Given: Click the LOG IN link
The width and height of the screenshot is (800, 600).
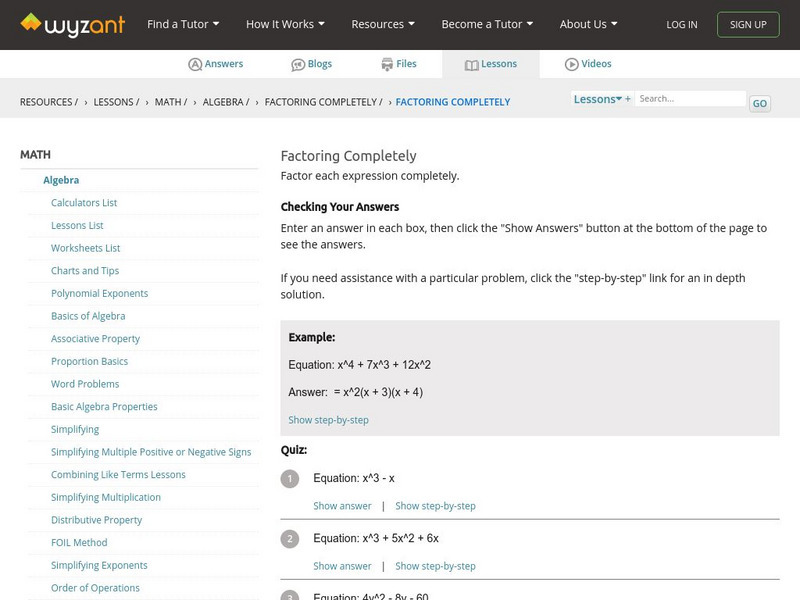Looking at the screenshot, I should pos(682,25).
